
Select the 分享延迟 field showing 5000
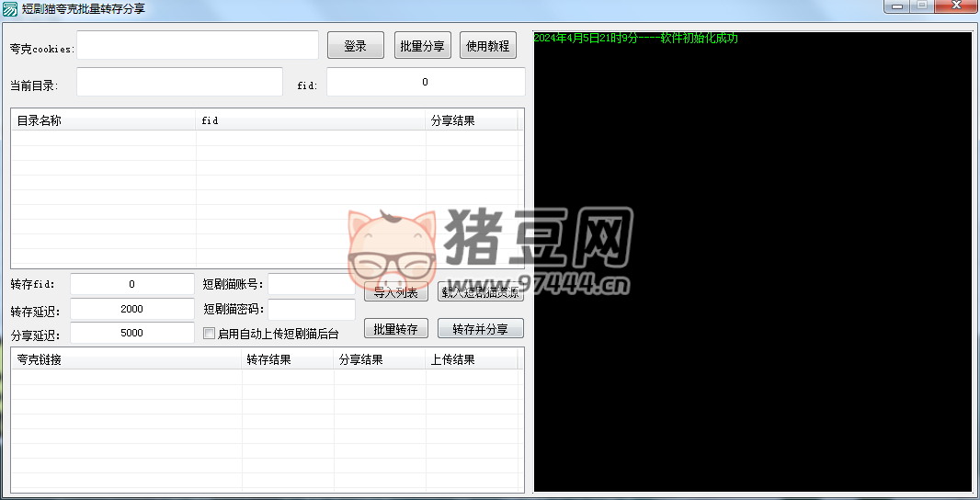pos(131,334)
